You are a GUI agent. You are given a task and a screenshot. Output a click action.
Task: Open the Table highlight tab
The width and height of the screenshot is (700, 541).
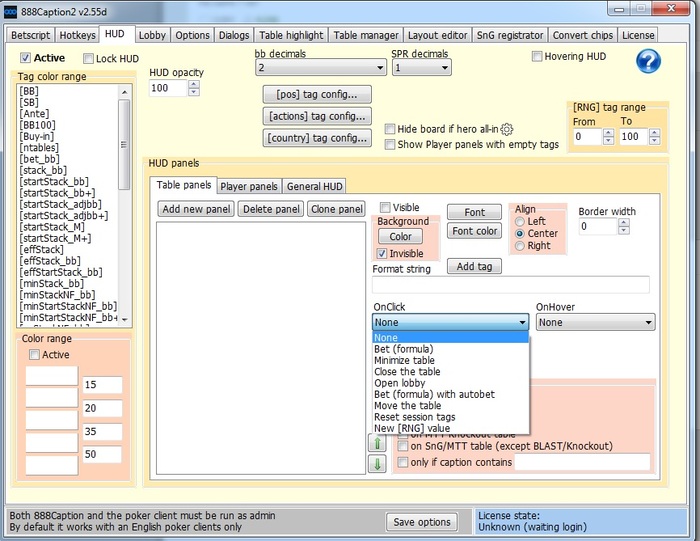pyautogui.click(x=291, y=35)
